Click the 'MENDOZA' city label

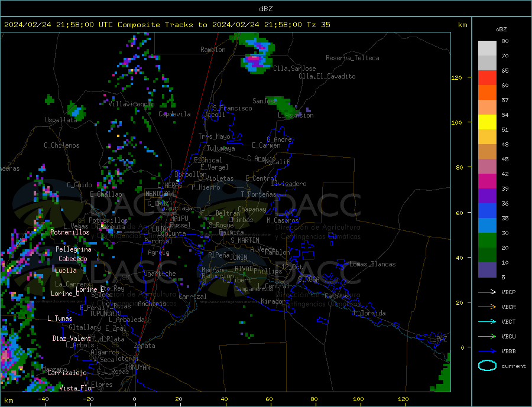click(158, 194)
